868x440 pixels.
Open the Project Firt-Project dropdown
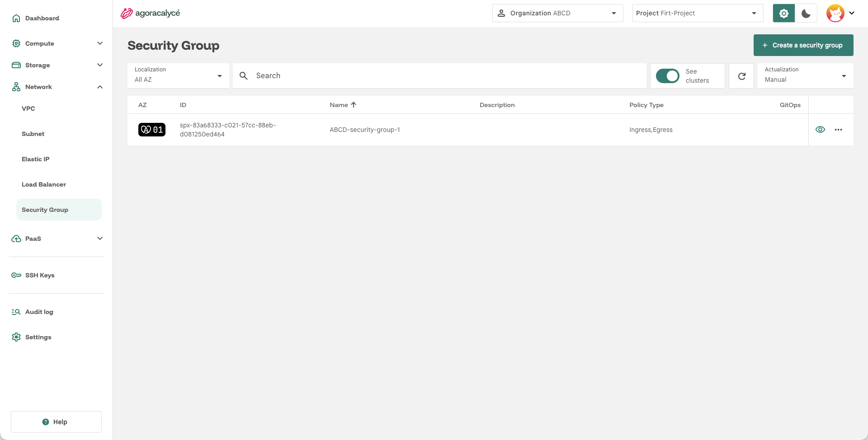point(698,13)
